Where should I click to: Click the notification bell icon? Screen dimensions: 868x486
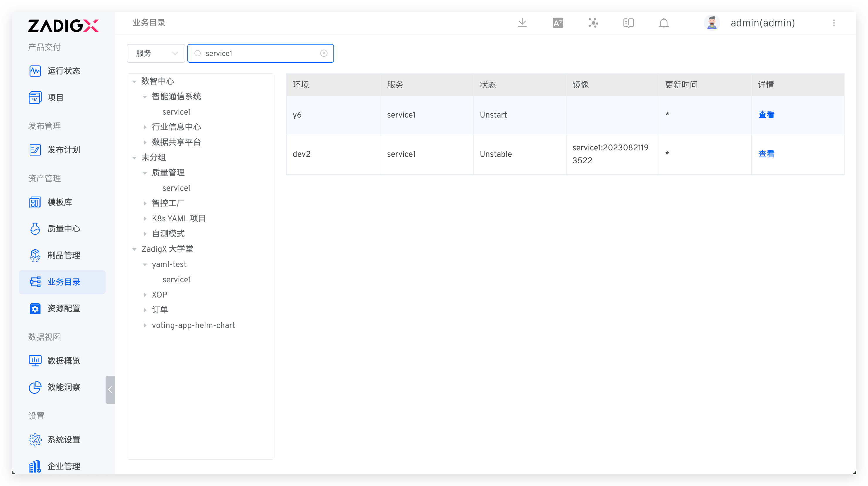point(664,23)
